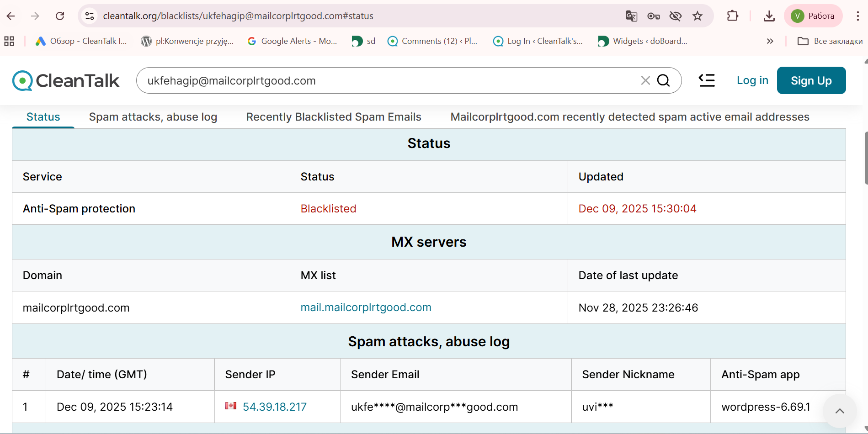Open the browser downloads icon
The height and width of the screenshot is (434, 868).
(x=769, y=16)
